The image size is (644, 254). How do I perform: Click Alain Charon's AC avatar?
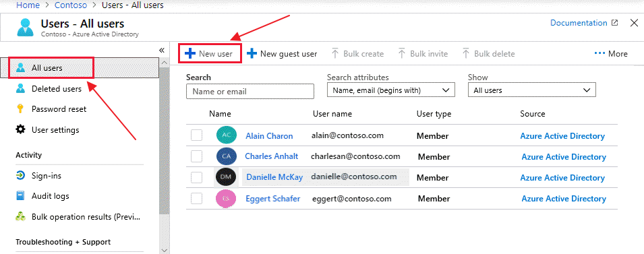[227, 135]
